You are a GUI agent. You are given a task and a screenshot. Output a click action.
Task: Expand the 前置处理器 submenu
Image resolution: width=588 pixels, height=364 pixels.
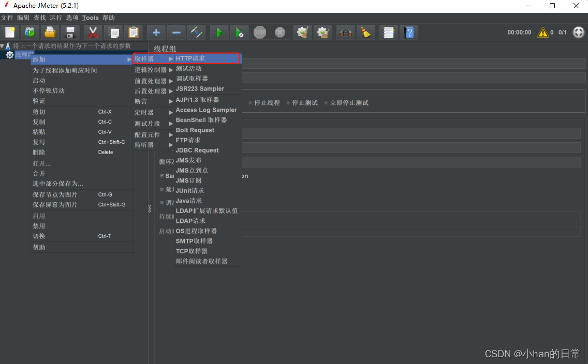coord(153,81)
